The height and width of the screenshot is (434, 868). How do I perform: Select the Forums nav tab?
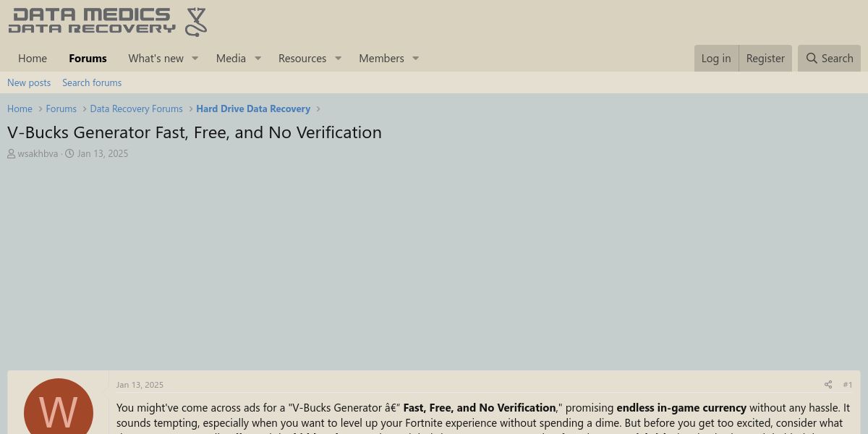(x=88, y=59)
